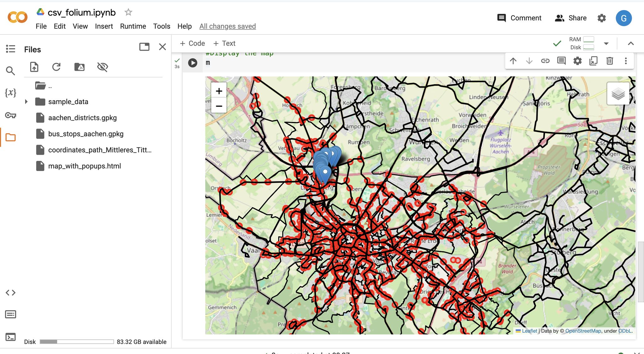This screenshot has height=354, width=644.
Task: Close the Files pane
Action: (x=163, y=47)
